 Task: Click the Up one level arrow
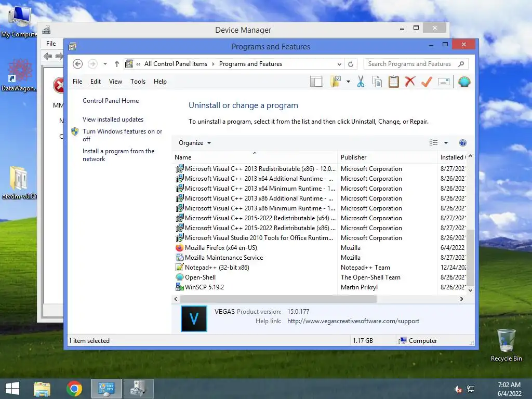117,64
